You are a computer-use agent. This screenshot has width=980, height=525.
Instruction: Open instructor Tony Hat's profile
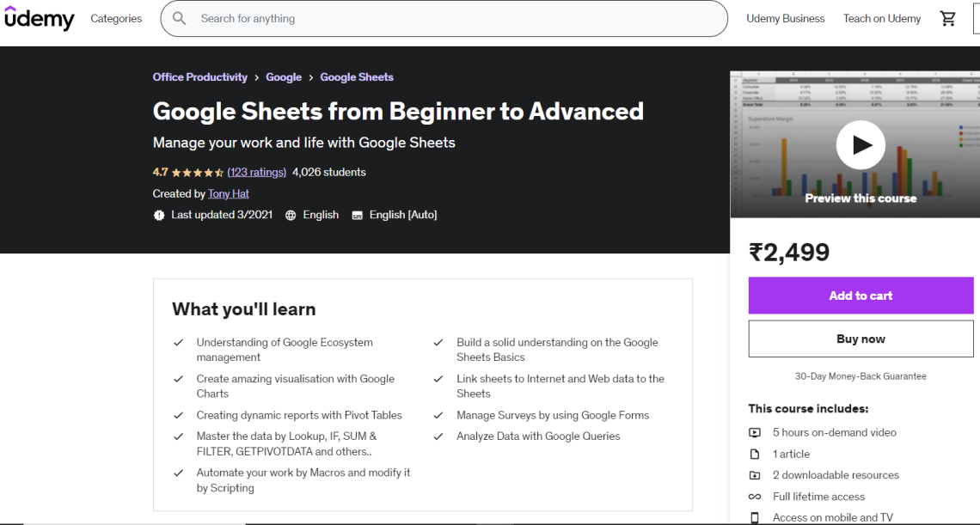[228, 193]
